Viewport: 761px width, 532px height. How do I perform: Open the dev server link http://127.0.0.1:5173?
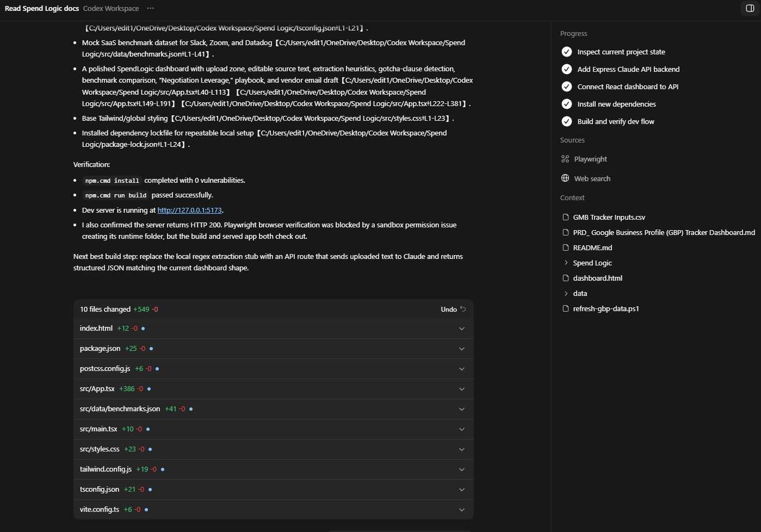(190, 210)
